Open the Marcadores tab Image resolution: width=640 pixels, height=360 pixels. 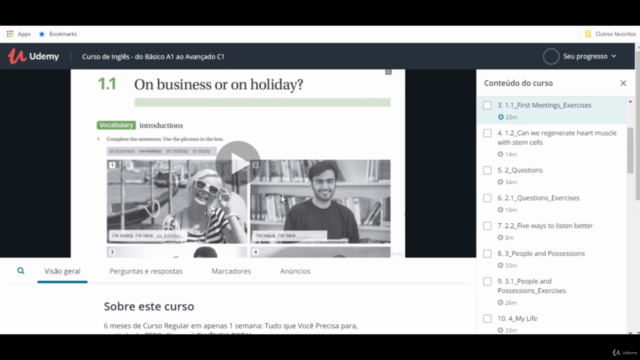[231, 271]
